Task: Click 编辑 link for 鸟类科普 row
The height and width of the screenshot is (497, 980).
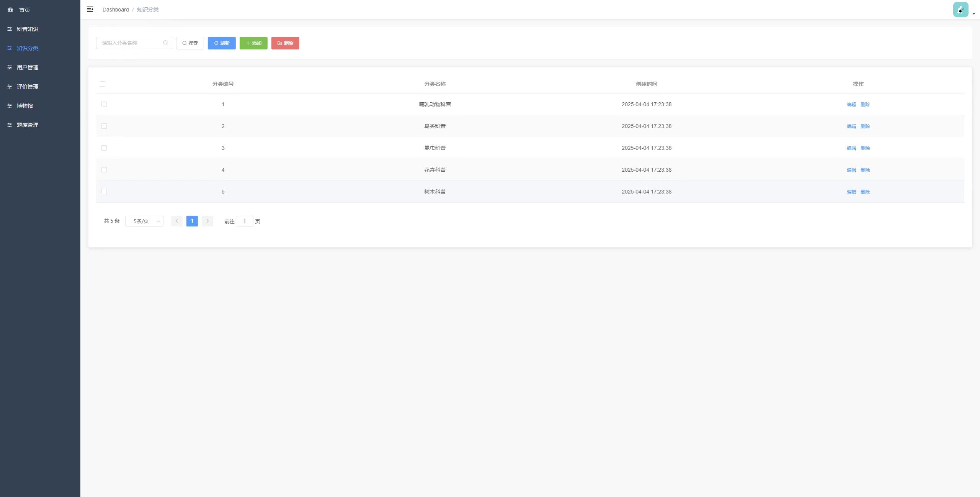Action: (851, 126)
